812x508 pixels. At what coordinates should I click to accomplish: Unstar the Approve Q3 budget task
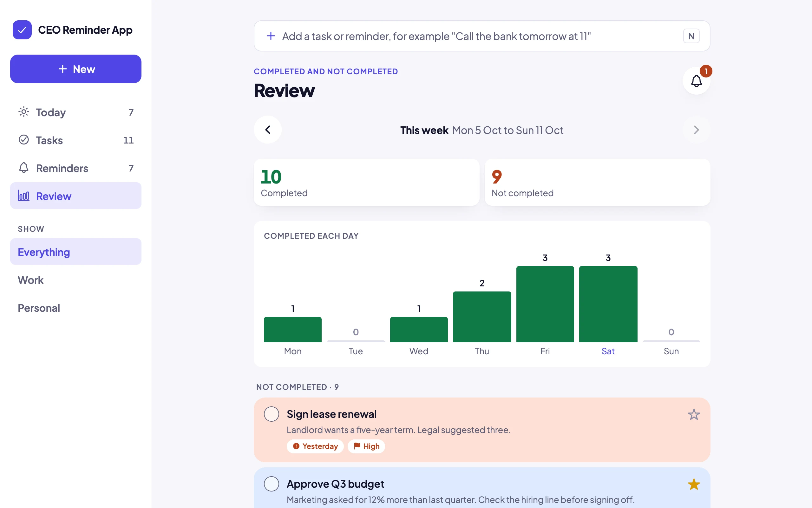coord(694,484)
